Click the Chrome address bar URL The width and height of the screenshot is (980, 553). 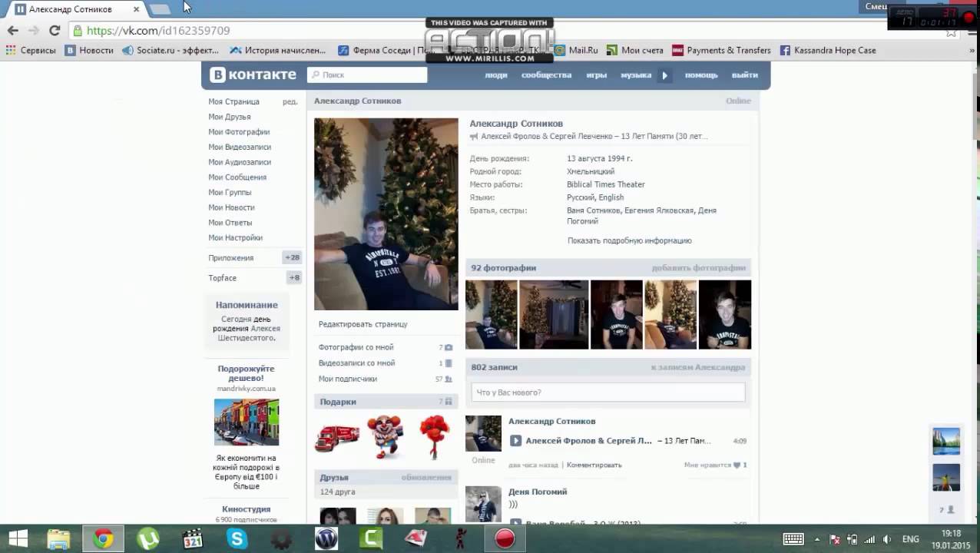coord(158,31)
